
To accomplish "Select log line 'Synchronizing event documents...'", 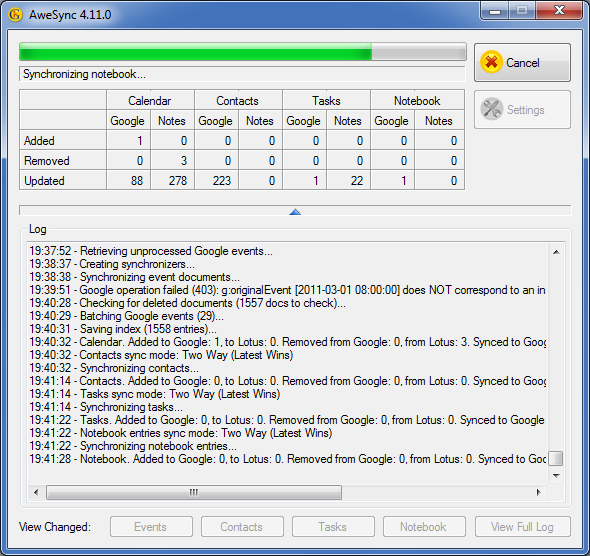I will coord(134,277).
